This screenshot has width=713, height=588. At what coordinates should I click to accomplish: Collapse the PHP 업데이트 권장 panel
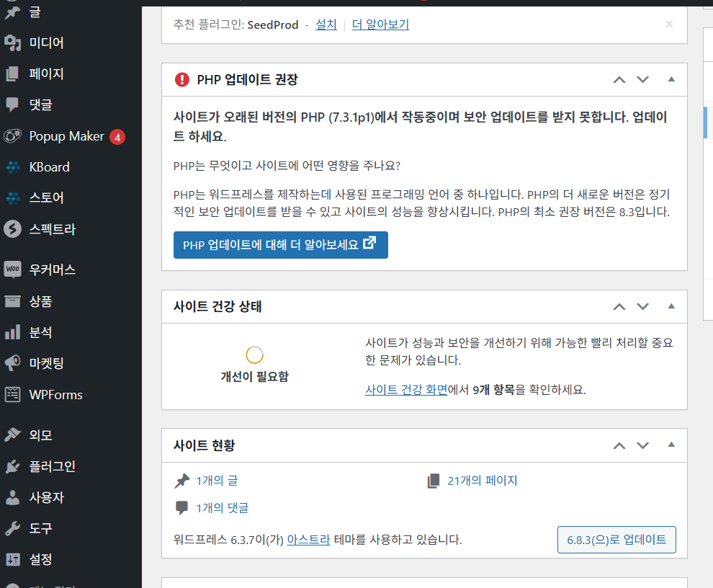click(671, 79)
